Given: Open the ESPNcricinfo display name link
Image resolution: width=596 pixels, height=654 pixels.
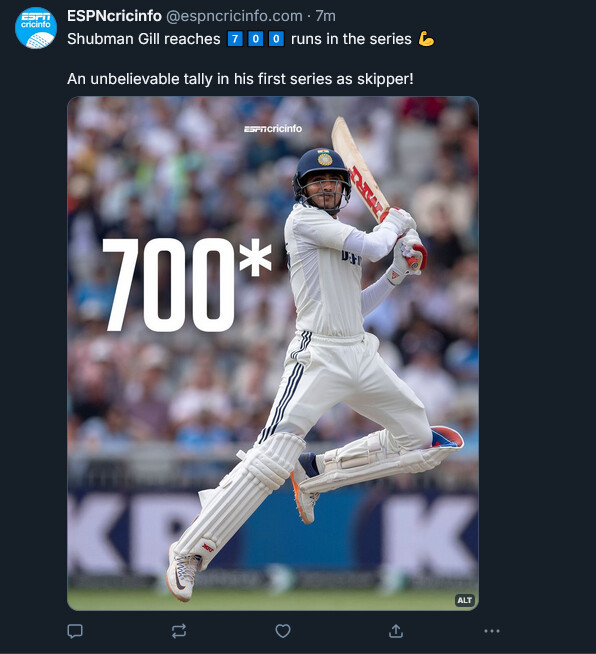Looking at the screenshot, I should point(114,16).
